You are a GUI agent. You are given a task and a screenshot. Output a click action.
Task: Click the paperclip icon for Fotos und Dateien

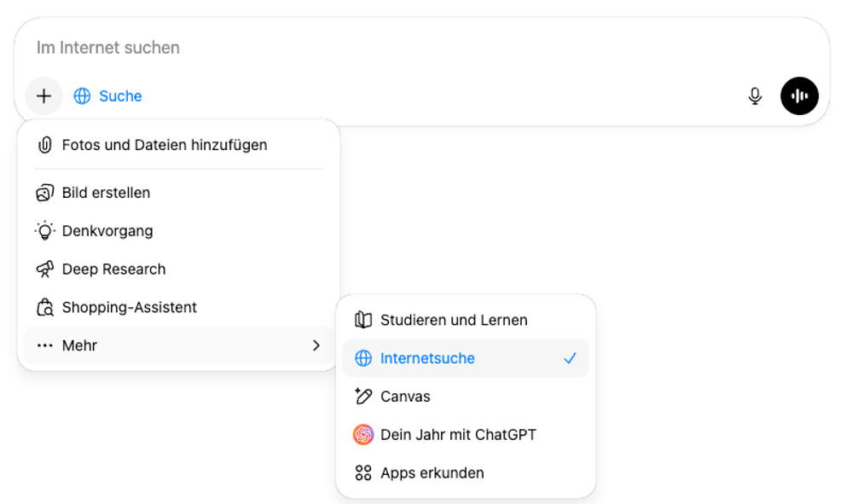coord(44,144)
